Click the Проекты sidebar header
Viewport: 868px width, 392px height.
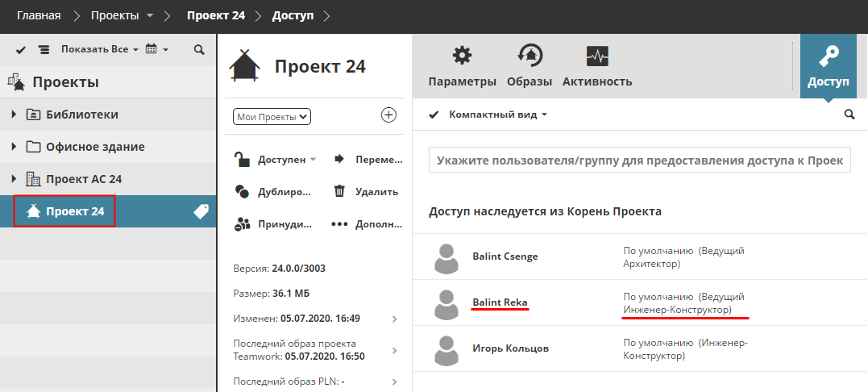tap(66, 82)
